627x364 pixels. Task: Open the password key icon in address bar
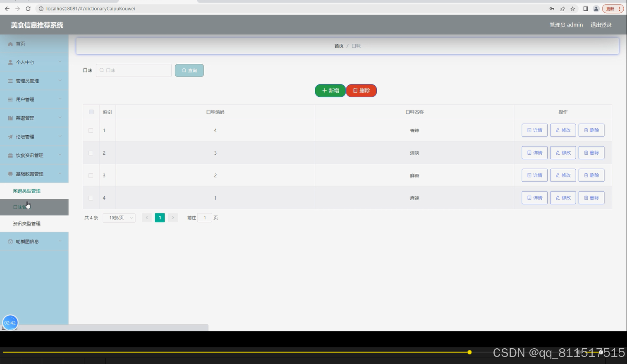click(552, 9)
